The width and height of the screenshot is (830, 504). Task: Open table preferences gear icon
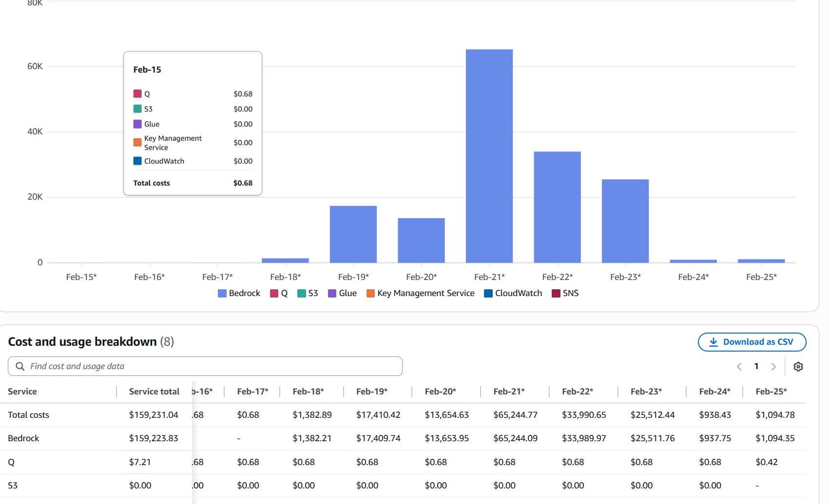[x=798, y=367]
